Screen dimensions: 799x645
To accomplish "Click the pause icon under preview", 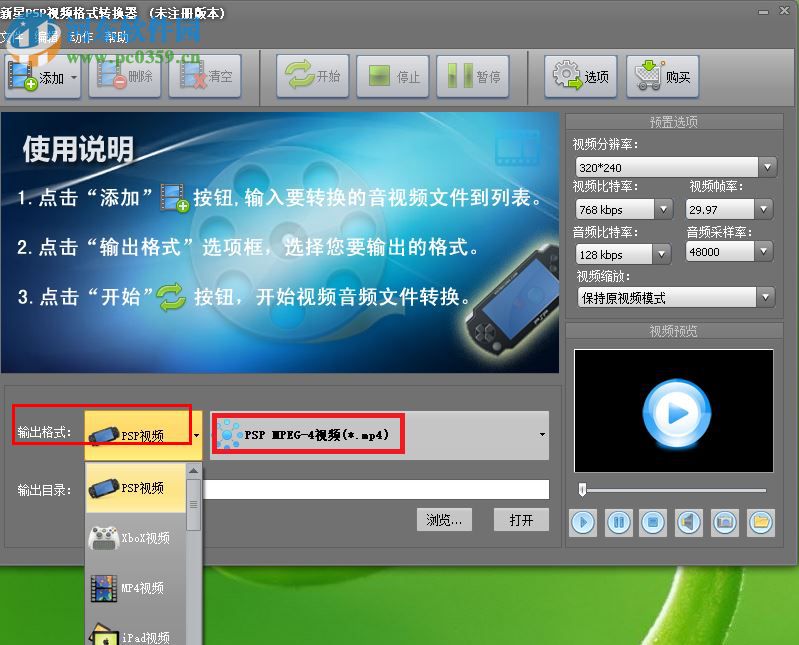I will 619,522.
